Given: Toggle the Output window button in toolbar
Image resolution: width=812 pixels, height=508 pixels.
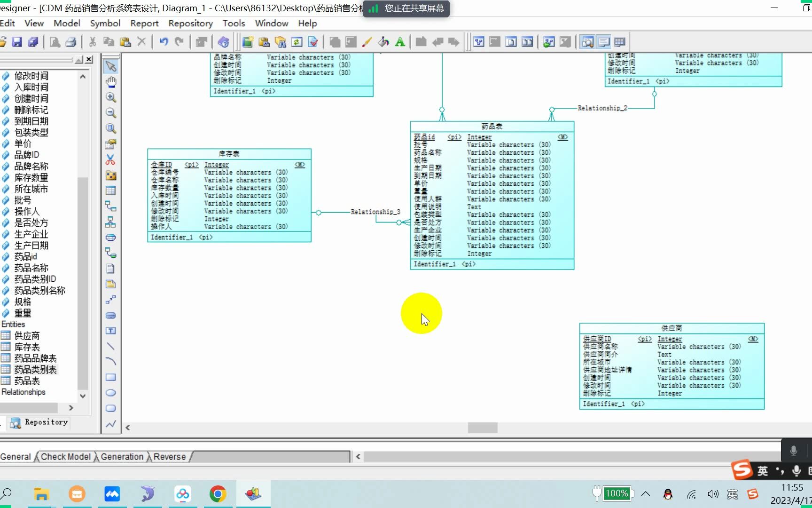Looking at the screenshot, I should click(603, 42).
